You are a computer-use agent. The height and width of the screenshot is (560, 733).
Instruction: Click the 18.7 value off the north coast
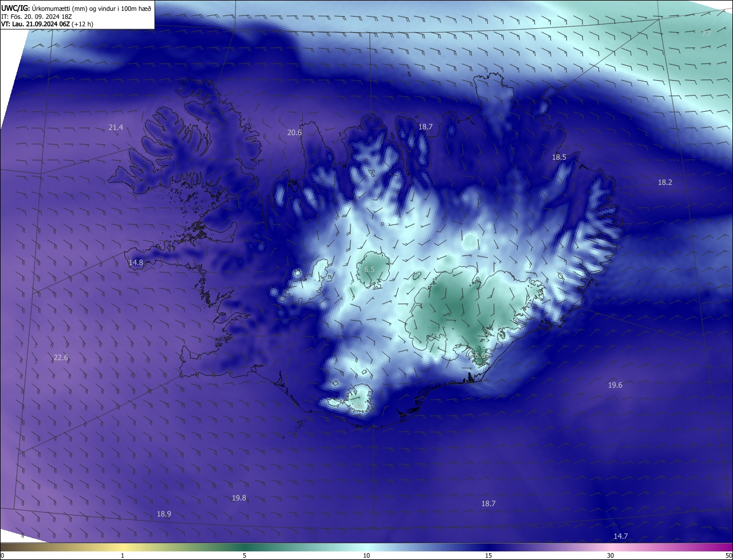(x=425, y=127)
